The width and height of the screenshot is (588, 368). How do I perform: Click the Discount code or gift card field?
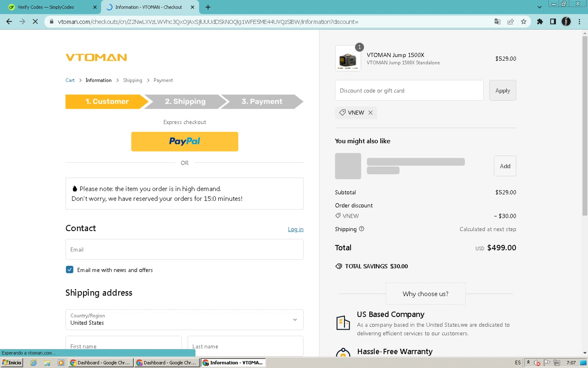pyautogui.click(x=409, y=91)
